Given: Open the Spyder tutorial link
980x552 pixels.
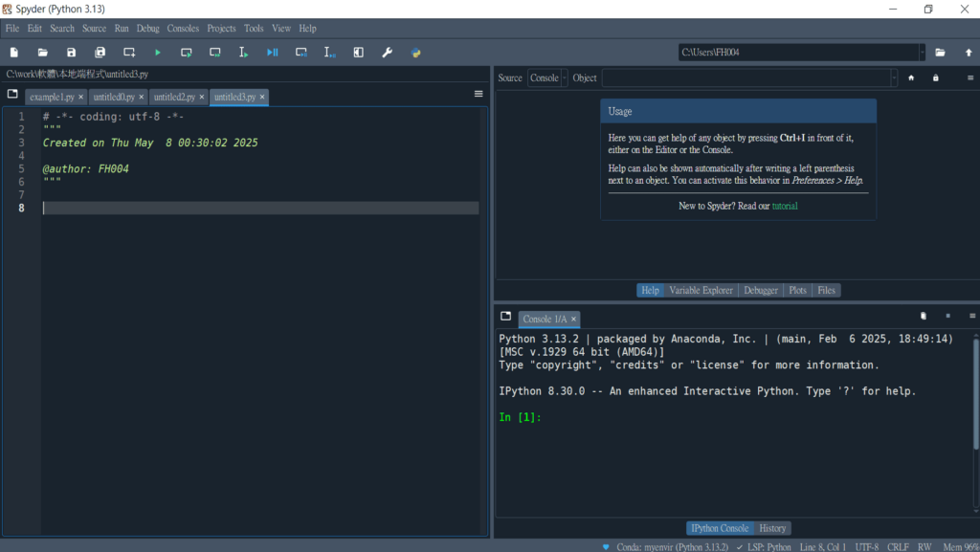Looking at the screenshot, I should click(785, 206).
